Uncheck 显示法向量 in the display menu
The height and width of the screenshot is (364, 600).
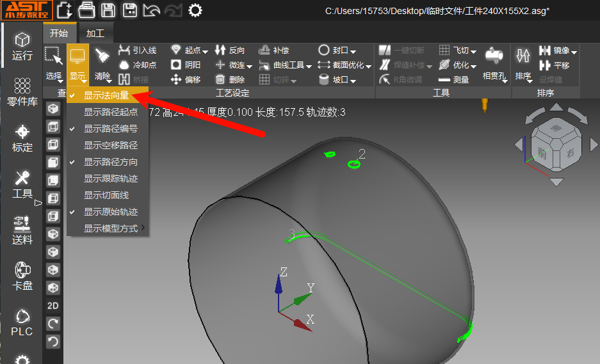tap(106, 95)
